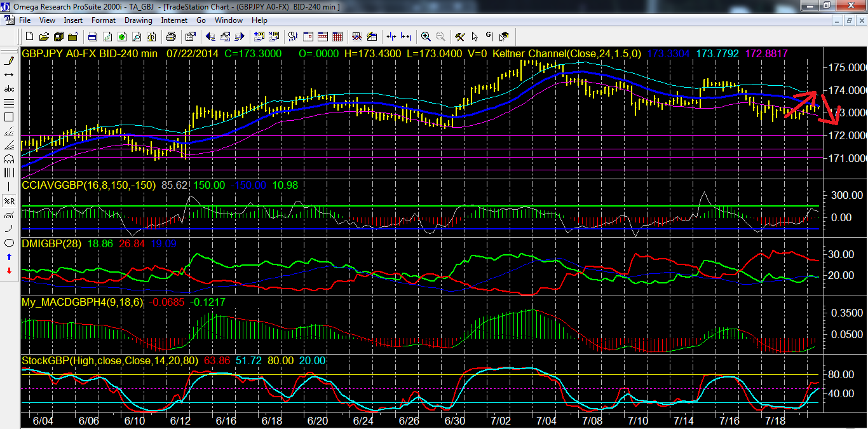Choose the 'abc' text annotation tool
868x429 pixels.
click(9, 89)
